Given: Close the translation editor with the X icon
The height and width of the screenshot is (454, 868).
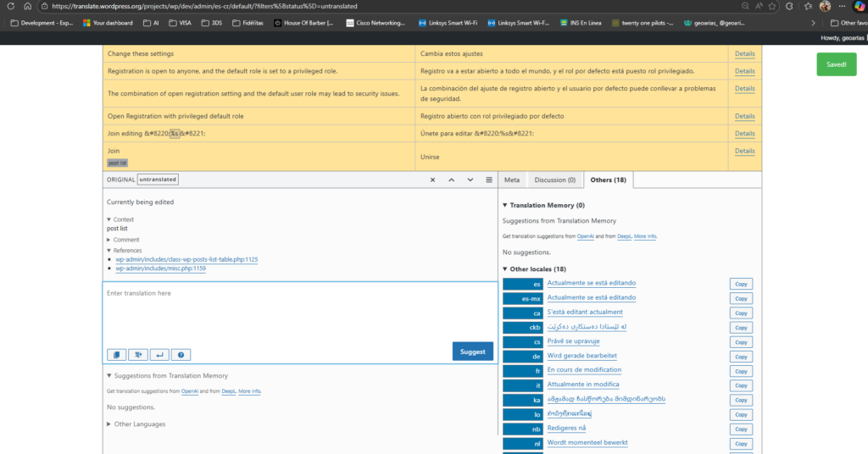Looking at the screenshot, I should pyautogui.click(x=432, y=180).
